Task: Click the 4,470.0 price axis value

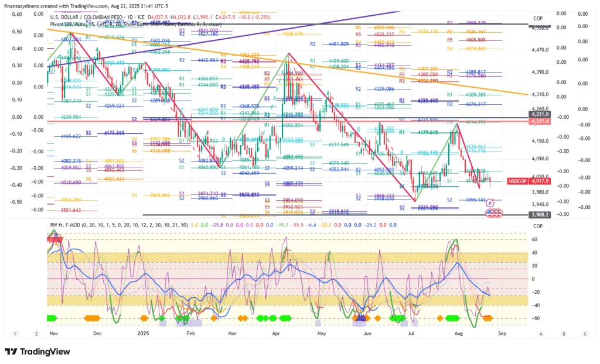Action: [540, 50]
